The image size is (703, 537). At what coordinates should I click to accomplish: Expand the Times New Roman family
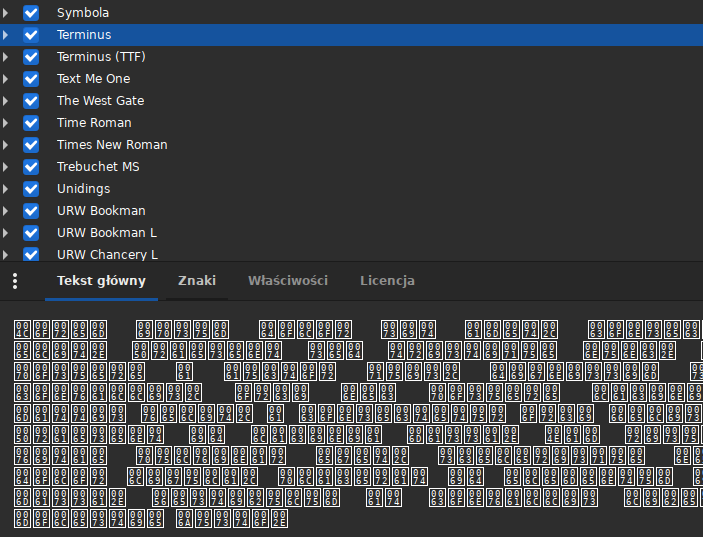(5, 144)
